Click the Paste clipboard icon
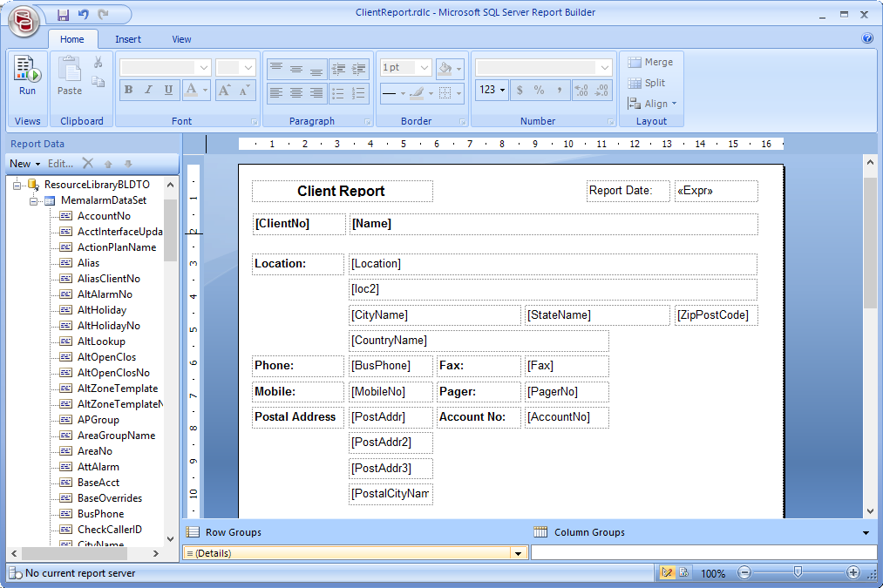Screen dimensions: 883x588 (70, 69)
